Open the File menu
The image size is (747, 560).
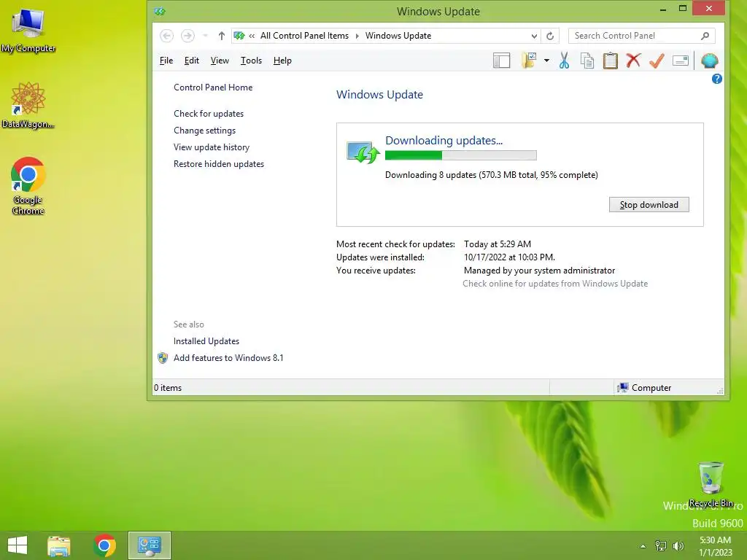pyautogui.click(x=166, y=61)
